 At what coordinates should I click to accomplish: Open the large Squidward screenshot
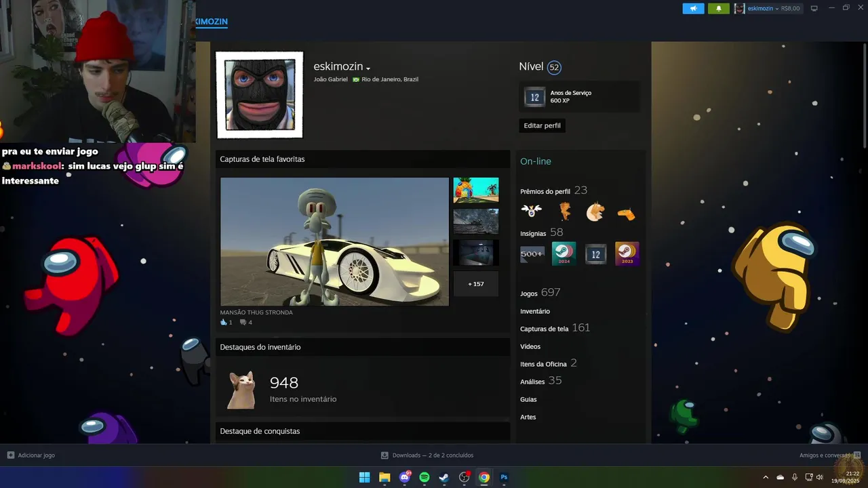click(x=334, y=241)
